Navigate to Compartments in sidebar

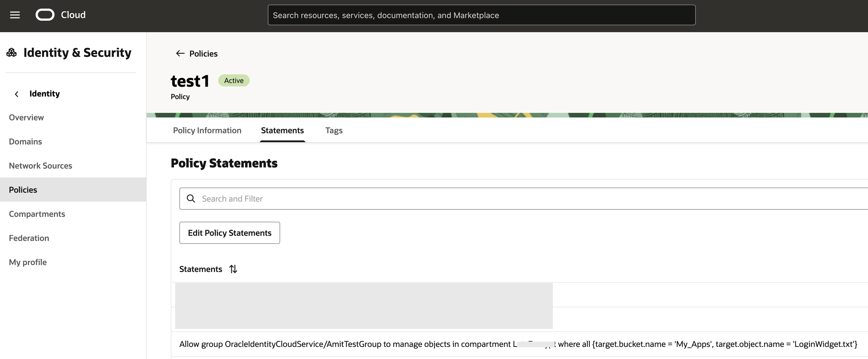tap(37, 214)
